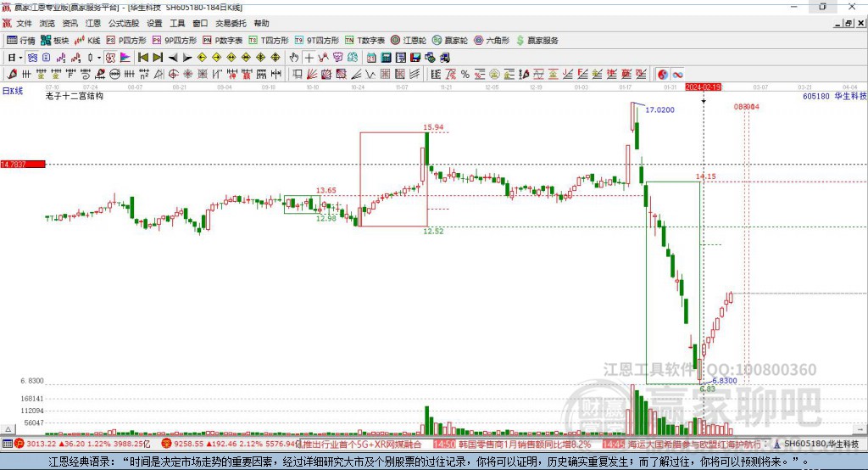Open the 六角形 hexagon tool
The image size is (868, 470).
[x=491, y=41]
